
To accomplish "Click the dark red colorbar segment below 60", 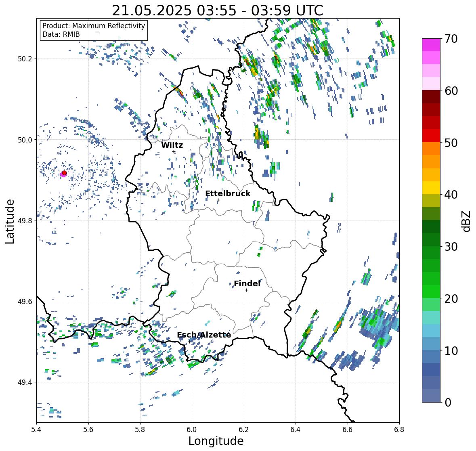I will tap(431, 97).
